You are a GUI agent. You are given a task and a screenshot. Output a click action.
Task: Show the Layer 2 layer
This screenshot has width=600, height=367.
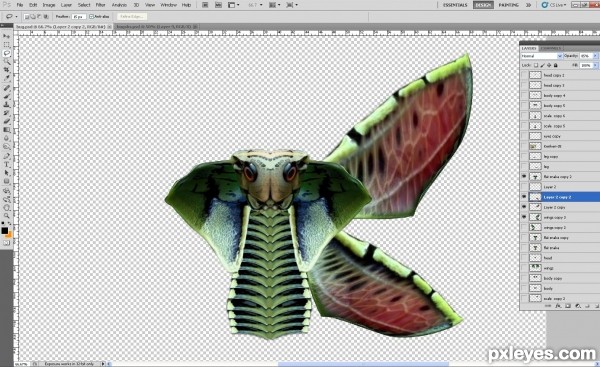click(524, 187)
